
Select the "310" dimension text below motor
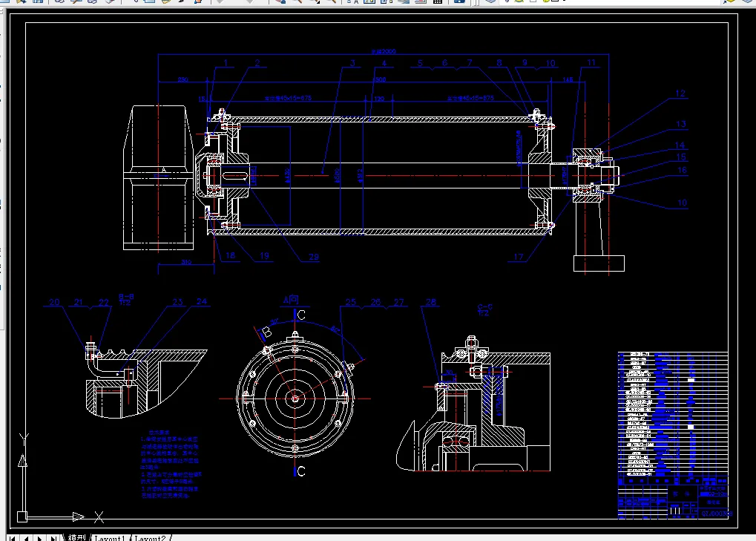point(186,262)
